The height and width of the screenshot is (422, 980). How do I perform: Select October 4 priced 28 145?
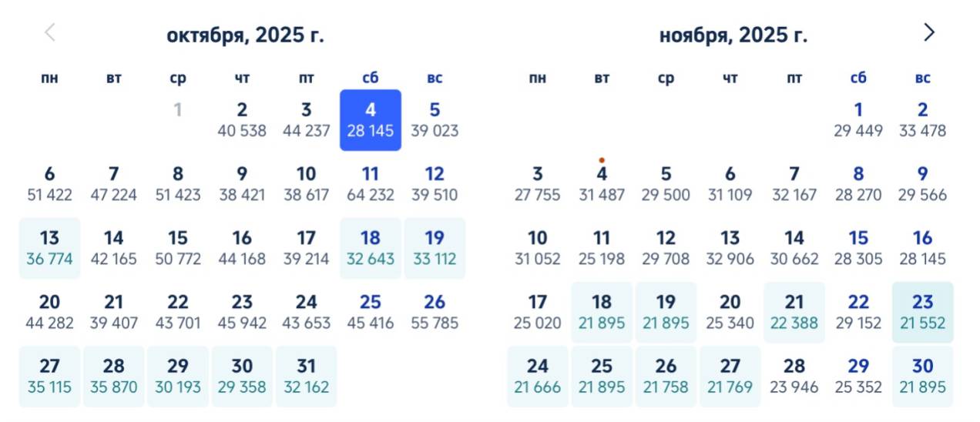click(371, 120)
